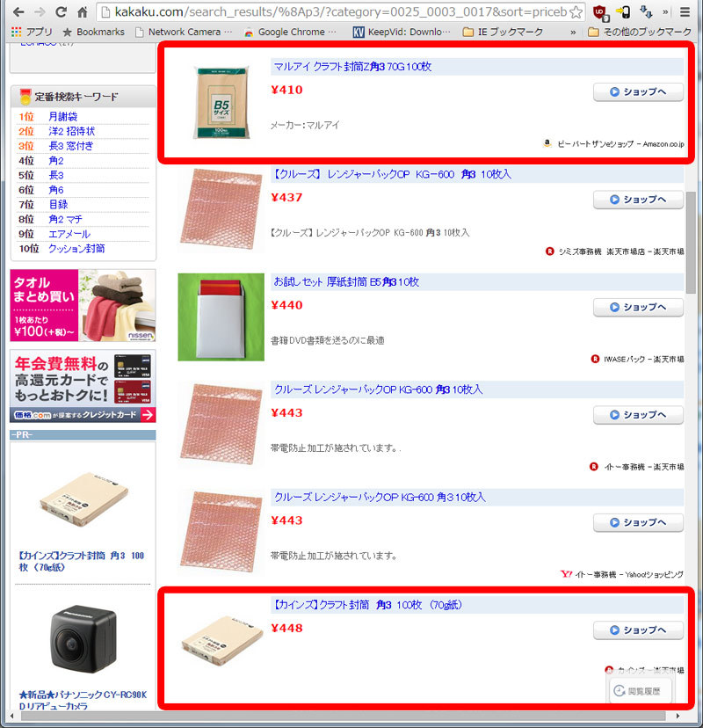The image size is (703, 728).
Task: Open the マルアイ クラフト封筒 product link
Action: click(352, 67)
